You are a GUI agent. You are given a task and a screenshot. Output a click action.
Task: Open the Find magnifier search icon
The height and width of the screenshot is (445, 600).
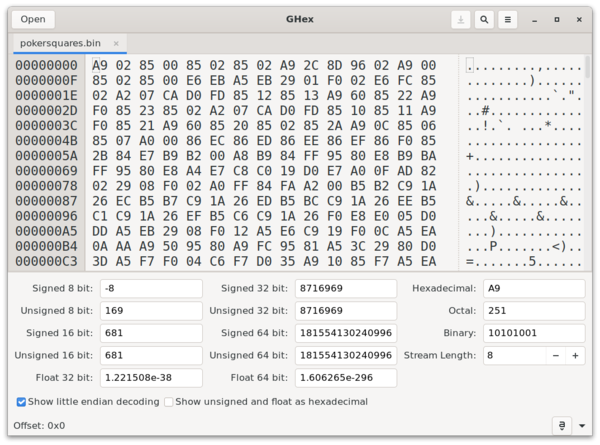[x=484, y=19]
